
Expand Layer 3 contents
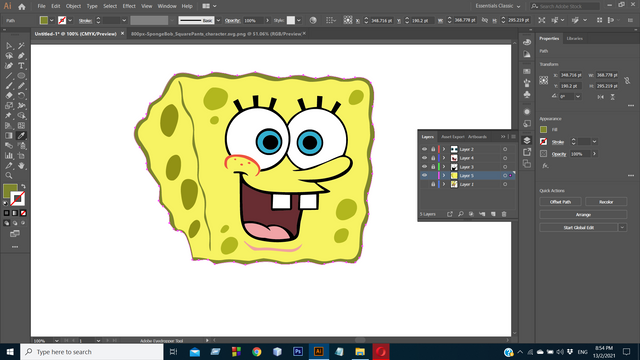(444, 167)
